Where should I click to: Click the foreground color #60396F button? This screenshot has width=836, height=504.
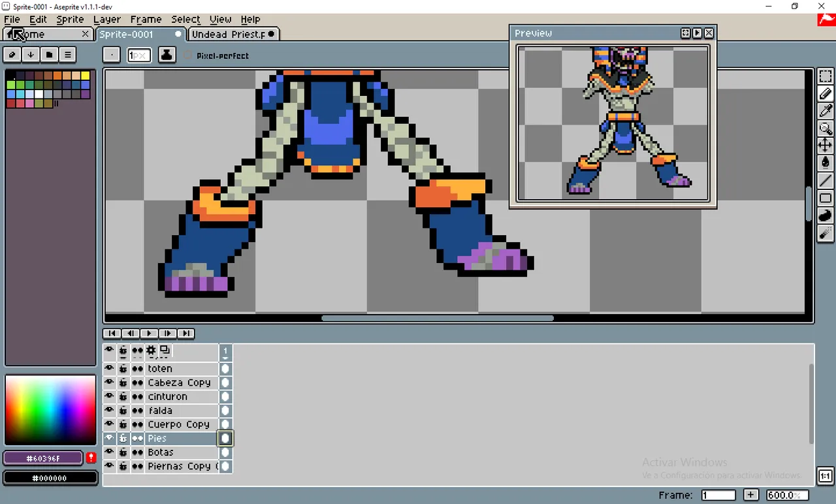(x=44, y=458)
